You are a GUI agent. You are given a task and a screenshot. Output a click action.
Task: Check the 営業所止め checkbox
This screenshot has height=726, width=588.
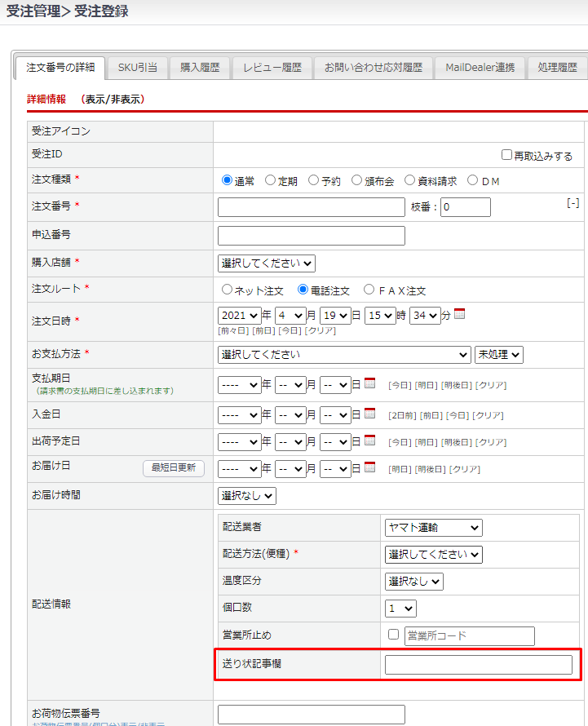393,635
